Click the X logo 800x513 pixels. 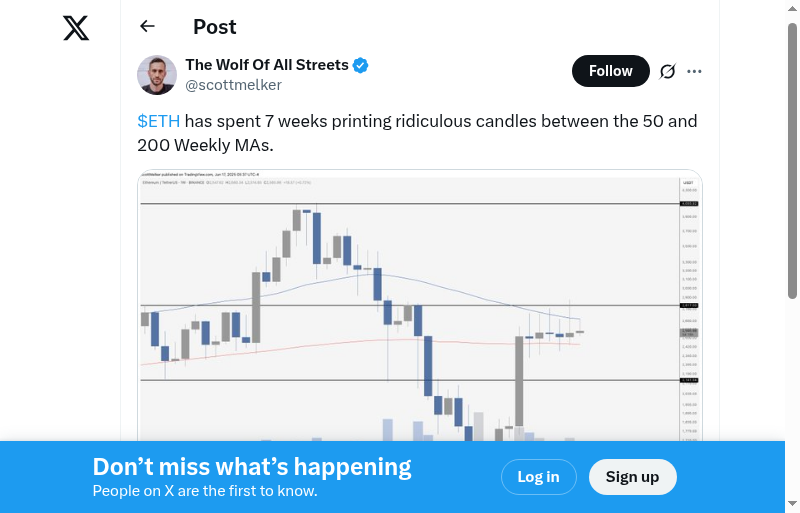coord(76,28)
